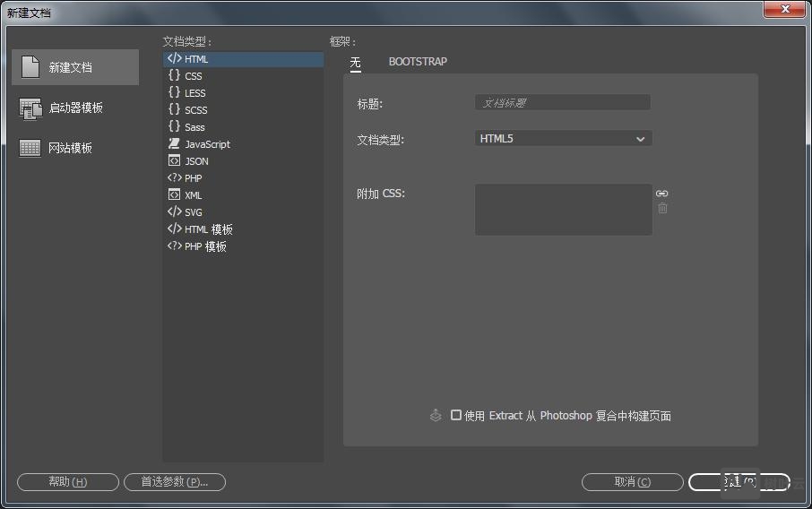Screen dimensions: 812x509
Task: Click the 网站模板 grid icon
Action: point(30,148)
